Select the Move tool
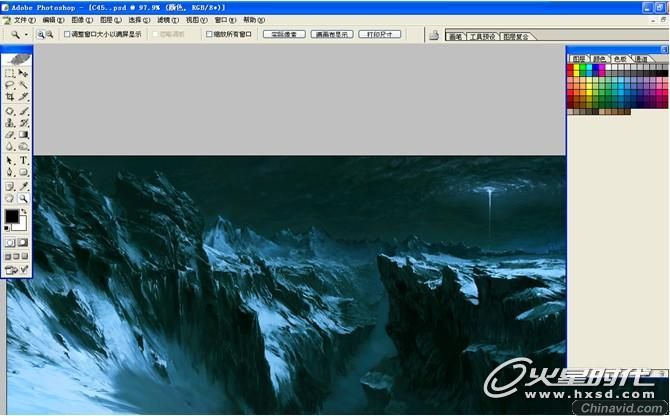670x416 pixels. pyautogui.click(x=24, y=73)
